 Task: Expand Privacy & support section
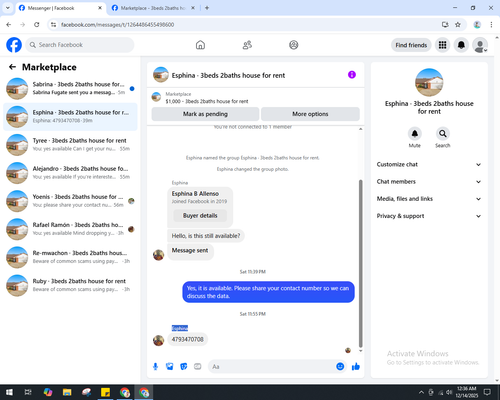429,216
